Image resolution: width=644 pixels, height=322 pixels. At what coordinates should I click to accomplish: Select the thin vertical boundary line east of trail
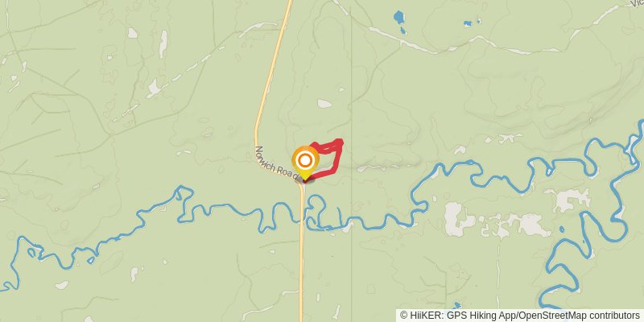pyautogui.click(x=351, y=164)
